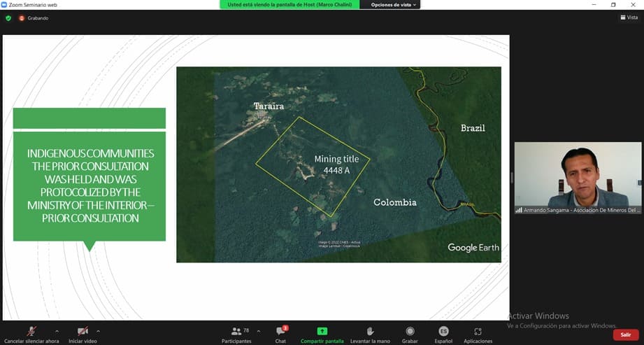Click the Zoom Seminario web app icon
This screenshot has height=345, width=644.
click(x=4, y=5)
